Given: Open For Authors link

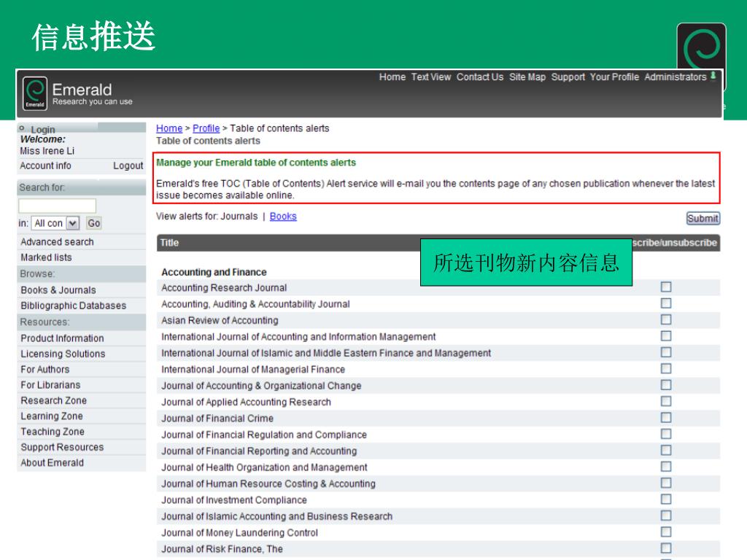Looking at the screenshot, I should coord(44,370).
